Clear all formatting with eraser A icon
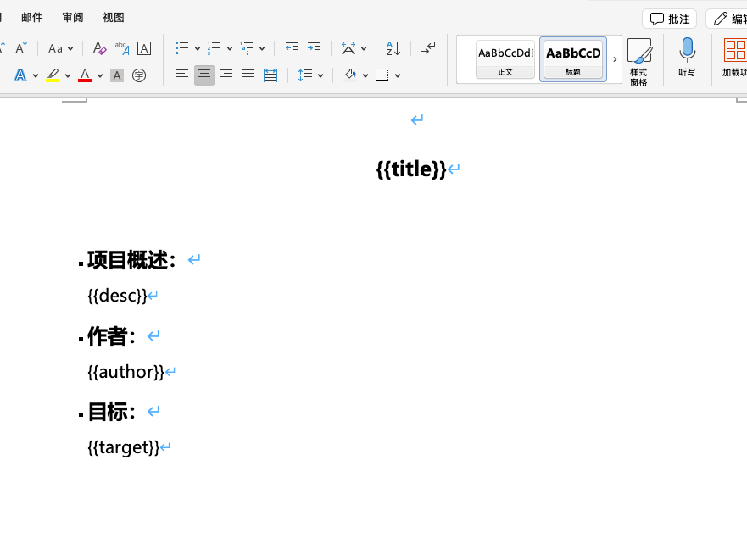 click(x=99, y=48)
